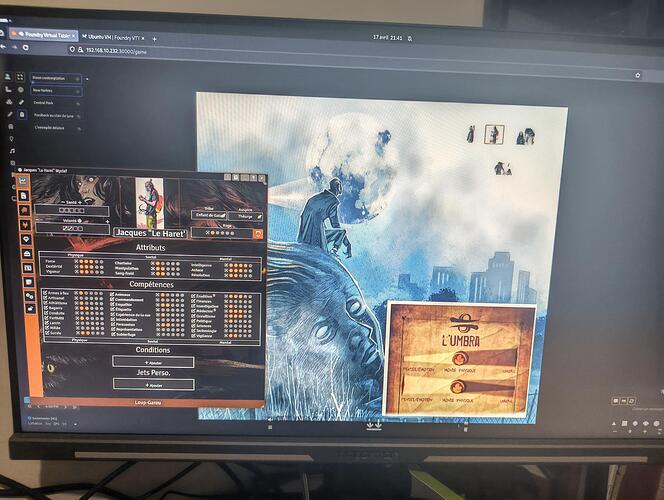Click the select/target frame tool icon
Screen dimensions: 664x500
pos(20,77)
